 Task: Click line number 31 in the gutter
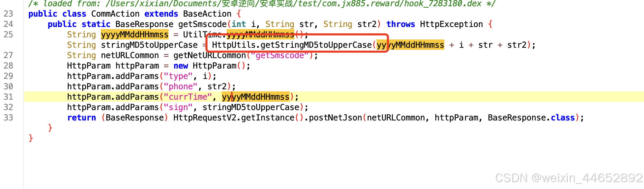[8, 97]
